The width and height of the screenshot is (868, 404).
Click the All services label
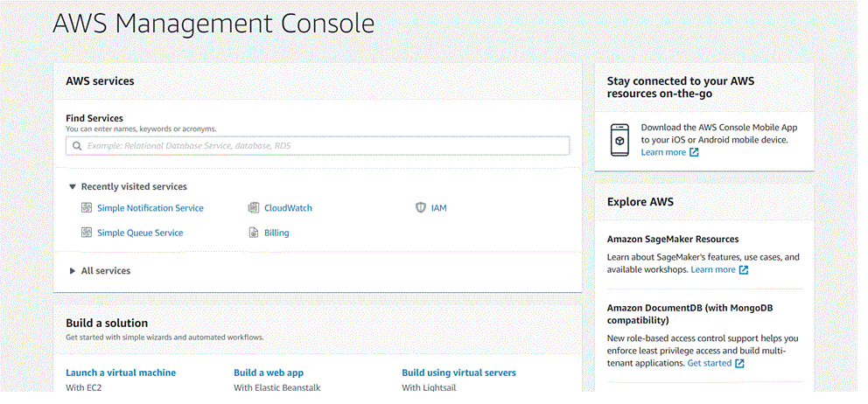pos(106,271)
